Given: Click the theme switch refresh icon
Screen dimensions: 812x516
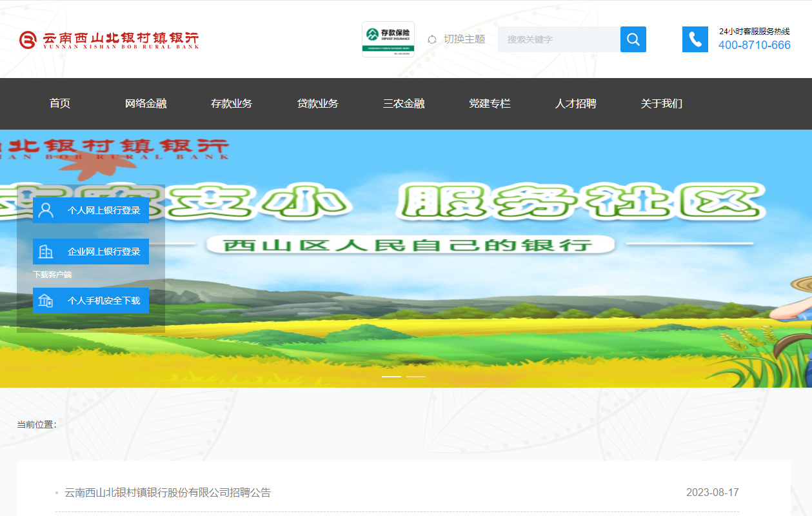Looking at the screenshot, I should (432, 39).
